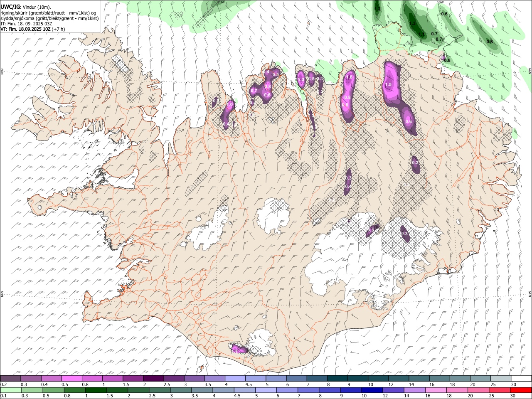
Task: Select the dark green rain swatch after label 1
Action: [96, 390]
